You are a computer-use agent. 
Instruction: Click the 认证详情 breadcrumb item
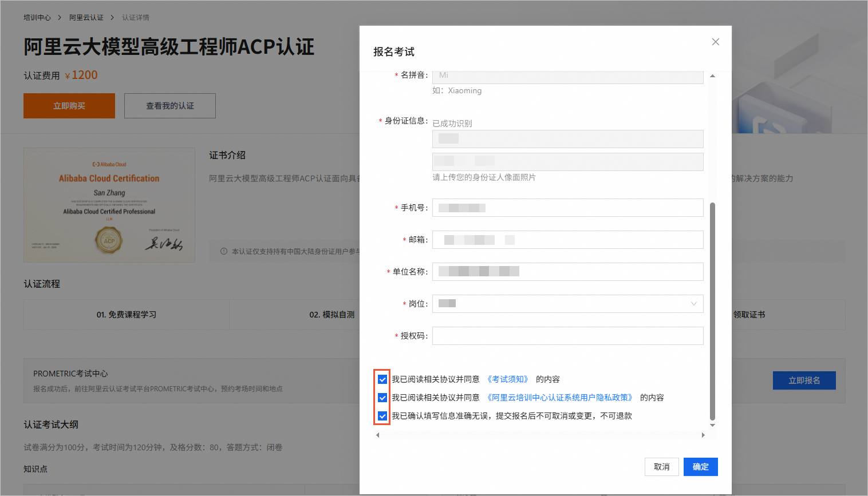tap(136, 18)
